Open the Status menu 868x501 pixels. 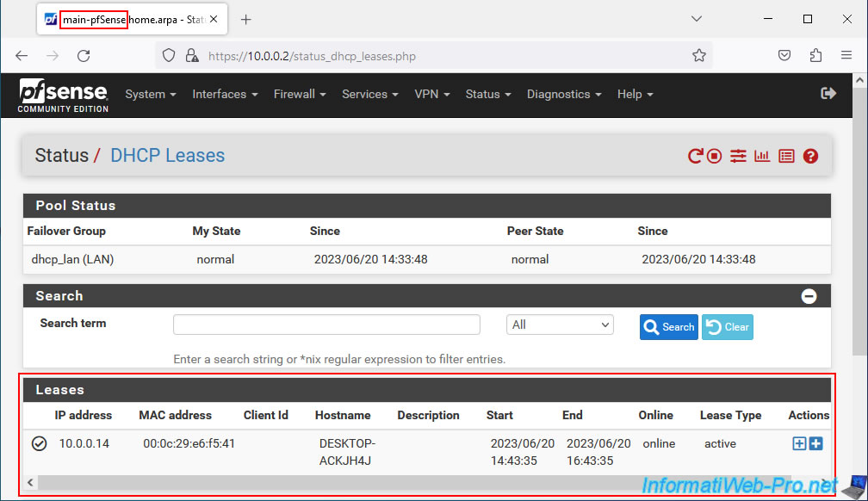click(x=487, y=95)
